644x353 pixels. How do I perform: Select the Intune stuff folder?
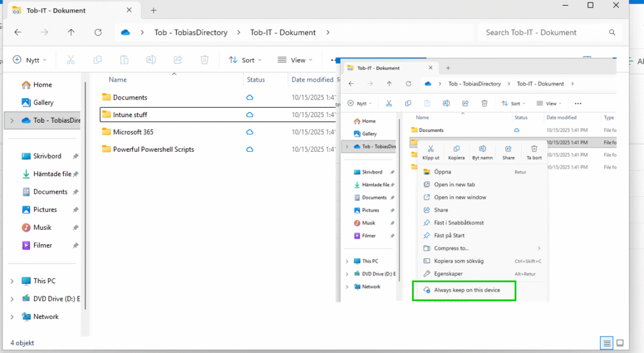pyautogui.click(x=130, y=115)
